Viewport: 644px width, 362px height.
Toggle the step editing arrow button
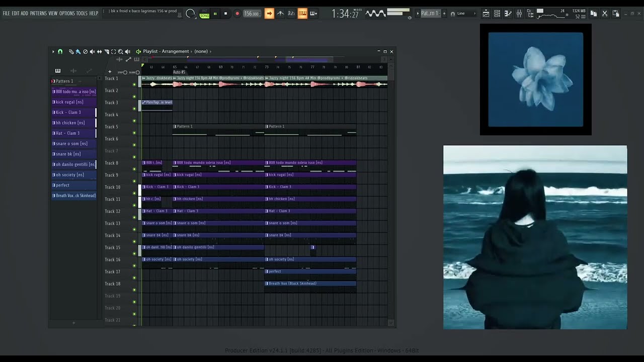[x=269, y=14]
